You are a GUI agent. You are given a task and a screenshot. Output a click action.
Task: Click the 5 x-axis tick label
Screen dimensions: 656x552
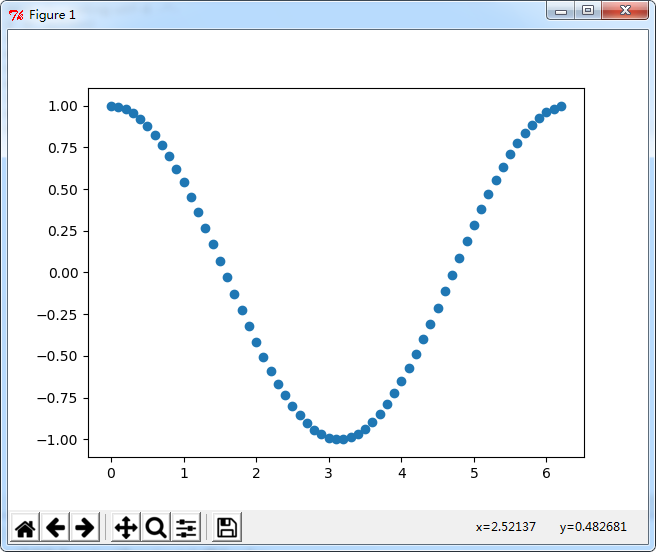(474, 473)
